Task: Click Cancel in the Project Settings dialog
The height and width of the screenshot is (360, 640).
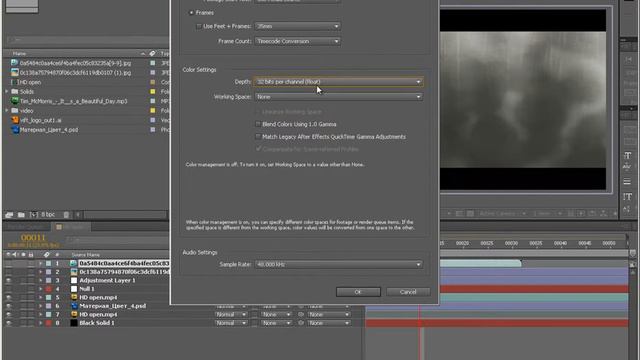Action: pyautogui.click(x=408, y=292)
